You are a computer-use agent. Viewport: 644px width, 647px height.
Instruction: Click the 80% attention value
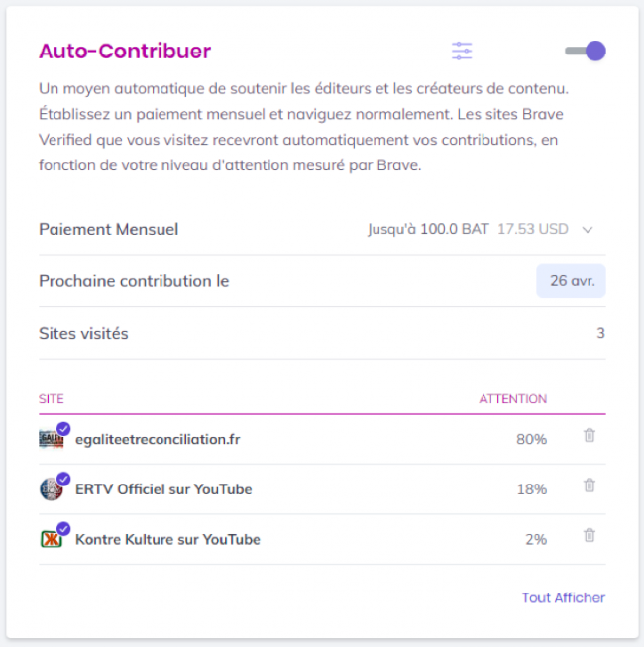pyautogui.click(x=531, y=439)
